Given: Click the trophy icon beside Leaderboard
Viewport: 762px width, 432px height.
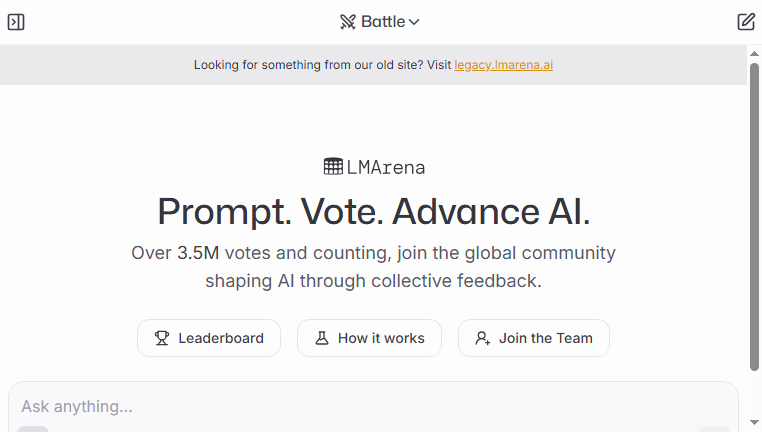Looking at the screenshot, I should tap(162, 338).
